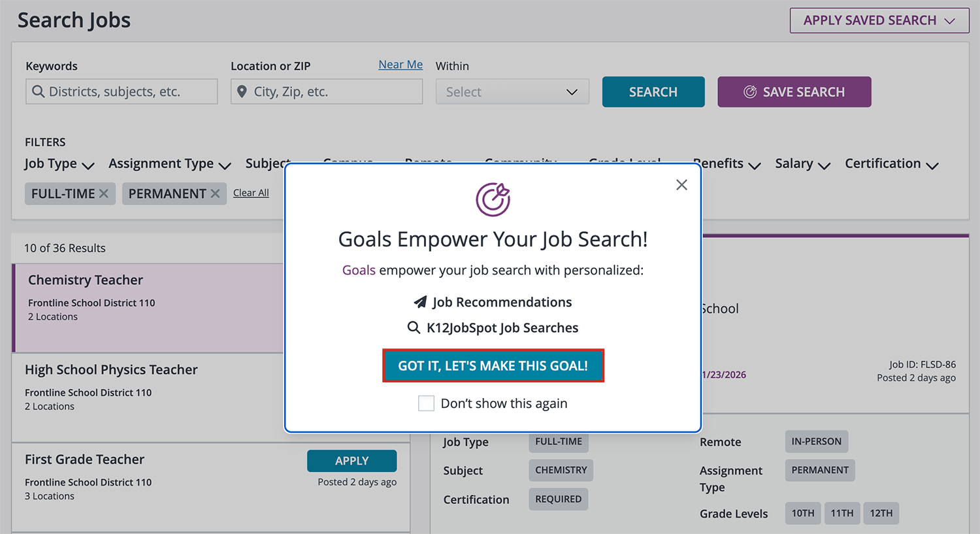Click the Keywords input field

click(x=131, y=92)
